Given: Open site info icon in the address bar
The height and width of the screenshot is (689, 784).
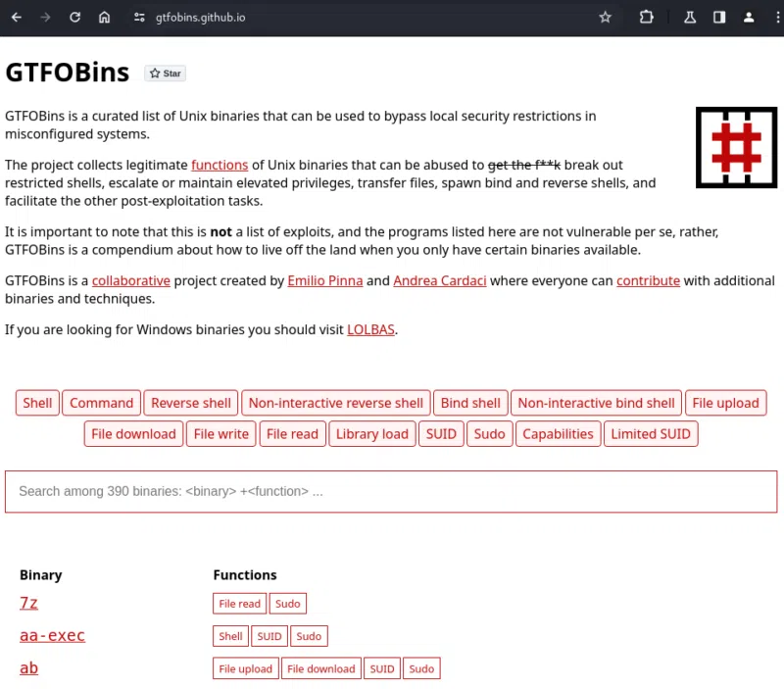Looking at the screenshot, I should pyautogui.click(x=138, y=17).
